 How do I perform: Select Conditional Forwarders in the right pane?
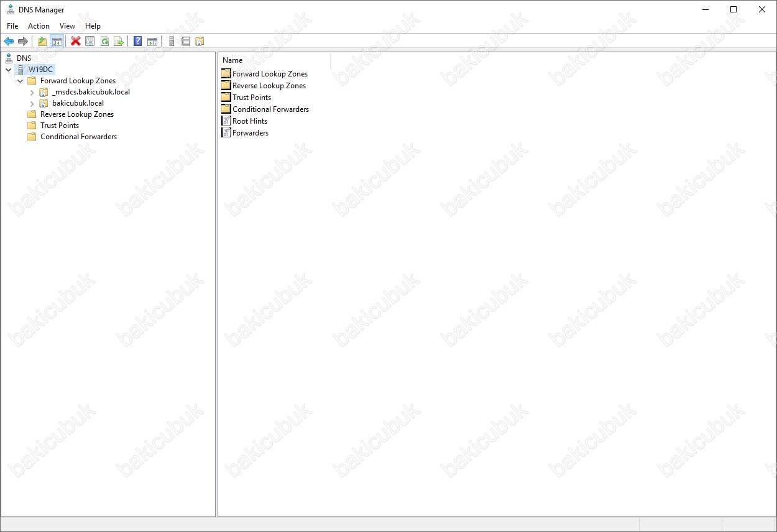coord(270,109)
